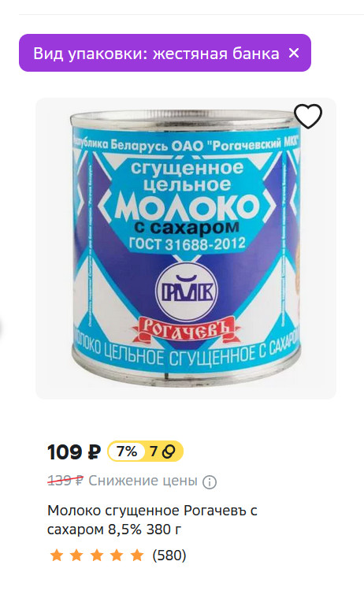Add the condensed milk to favorites
This screenshot has height=591, width=364.
[x=308, y=116]
